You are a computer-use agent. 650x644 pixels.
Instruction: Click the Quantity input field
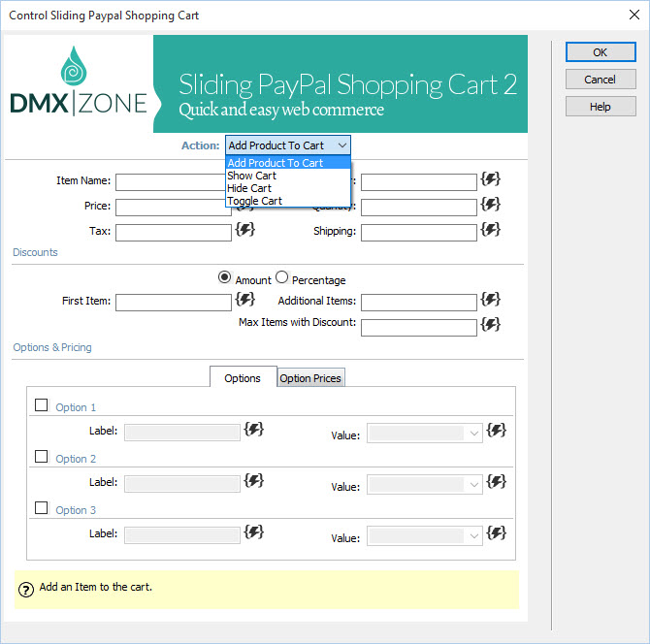[419, 208]
